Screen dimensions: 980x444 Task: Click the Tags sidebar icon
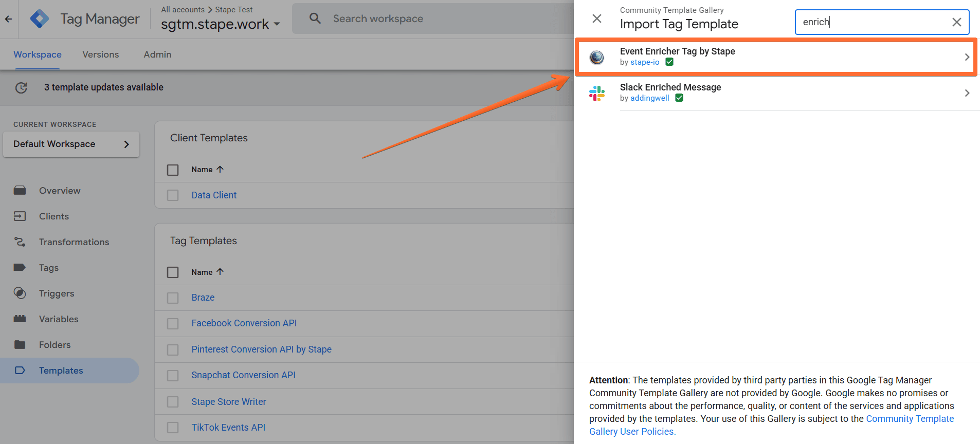point(20,268)
